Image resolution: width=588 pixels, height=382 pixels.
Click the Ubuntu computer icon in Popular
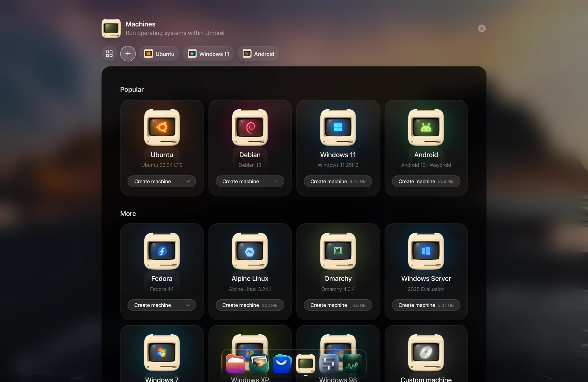[162, 127]
